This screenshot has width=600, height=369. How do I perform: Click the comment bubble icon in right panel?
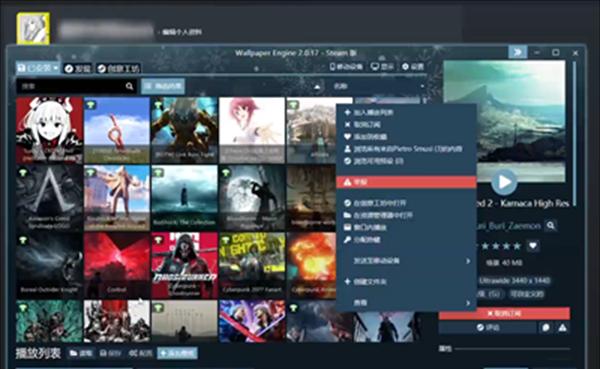pos(546,328)
